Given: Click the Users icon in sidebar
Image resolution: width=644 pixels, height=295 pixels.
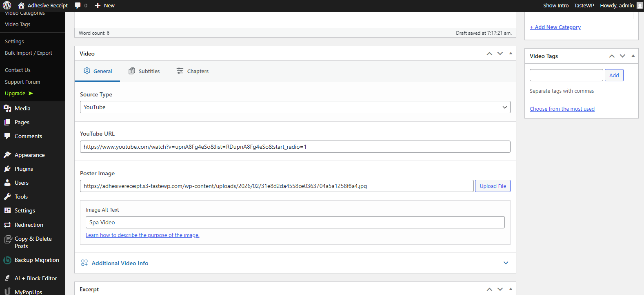Looking at the screenshot, I should 7,183.
